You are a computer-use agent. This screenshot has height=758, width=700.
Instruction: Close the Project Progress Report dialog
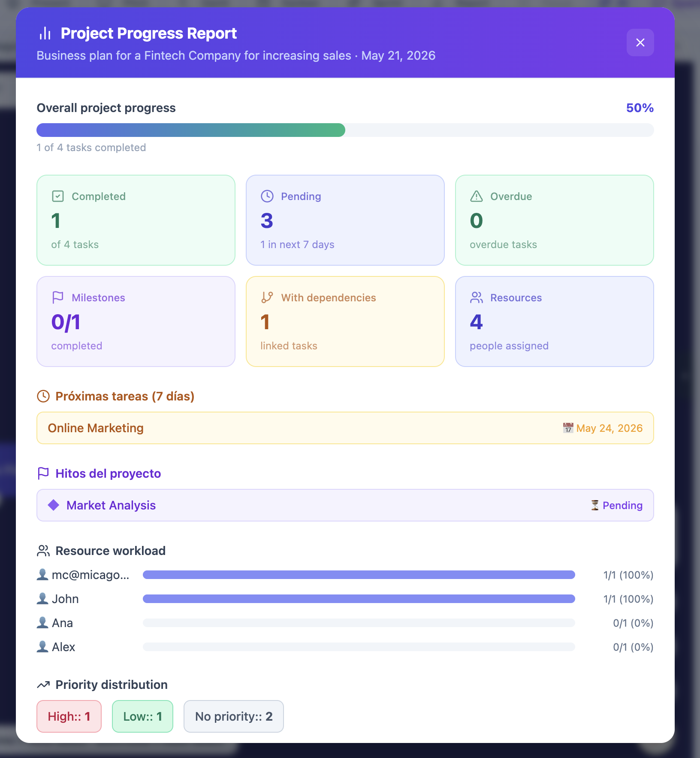click(640, 42)
